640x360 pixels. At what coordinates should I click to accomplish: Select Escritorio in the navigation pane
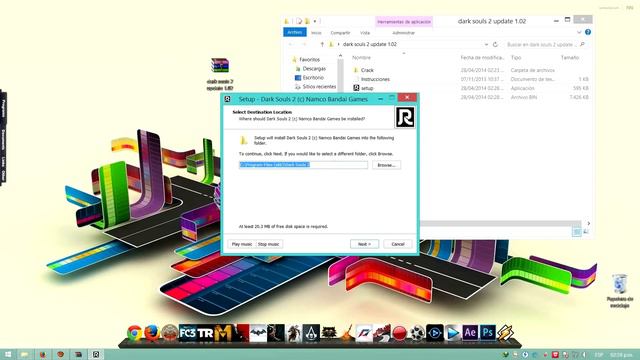313,78
